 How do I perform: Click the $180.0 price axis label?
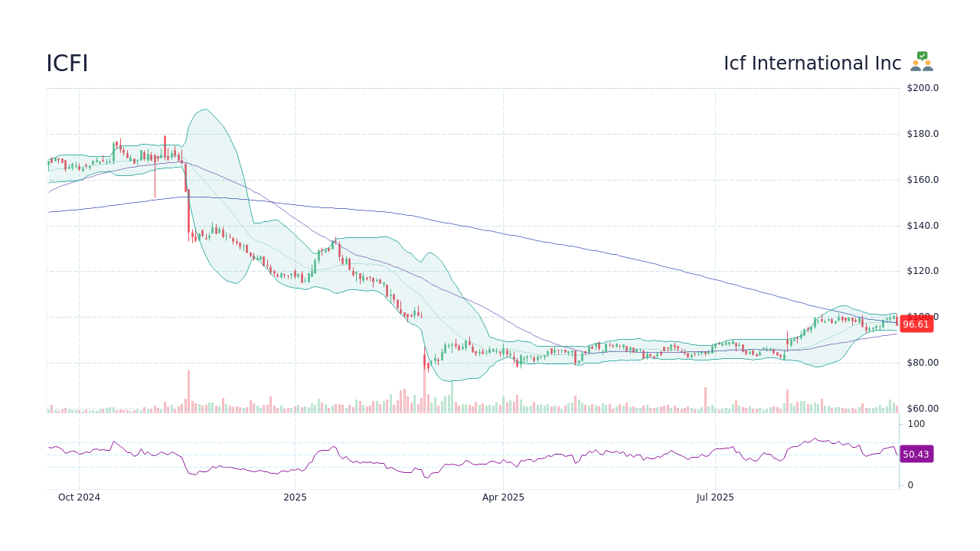[x=923, y=134]
